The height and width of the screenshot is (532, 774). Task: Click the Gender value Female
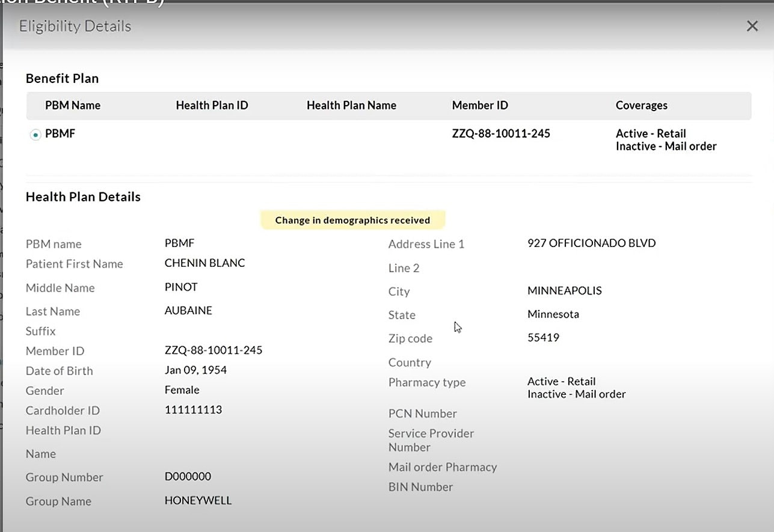point(182,390)
